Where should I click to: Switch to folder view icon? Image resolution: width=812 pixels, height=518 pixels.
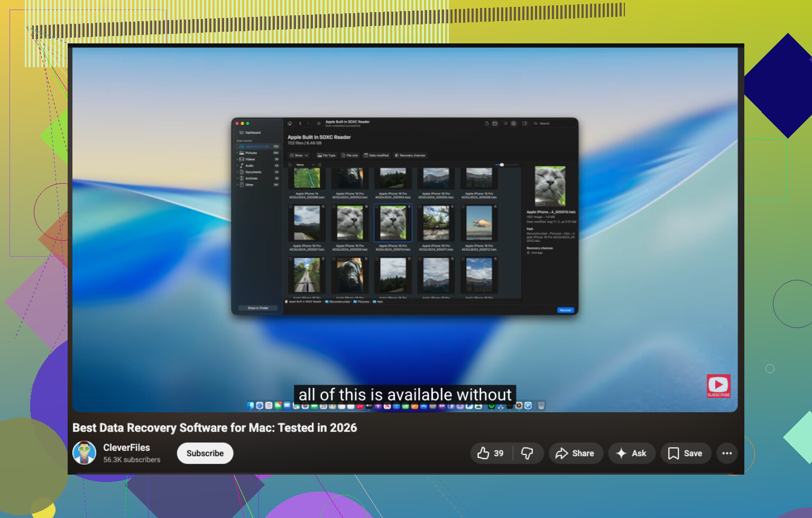point(495,123)
